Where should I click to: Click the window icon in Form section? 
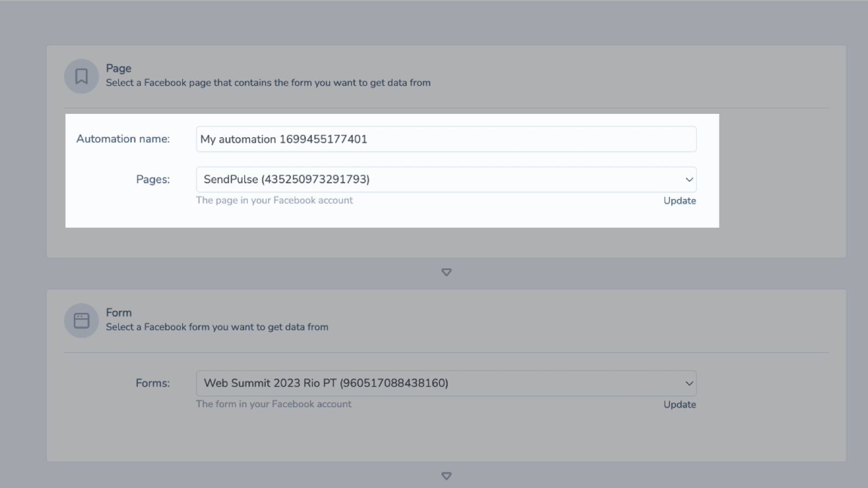pyautogui.click(x=81, y=320)
